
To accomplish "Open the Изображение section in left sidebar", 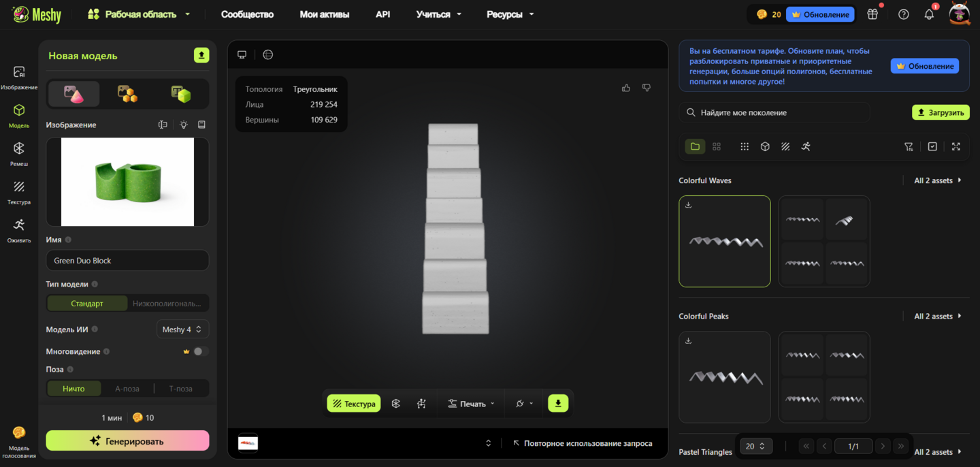I will (19, 78).
